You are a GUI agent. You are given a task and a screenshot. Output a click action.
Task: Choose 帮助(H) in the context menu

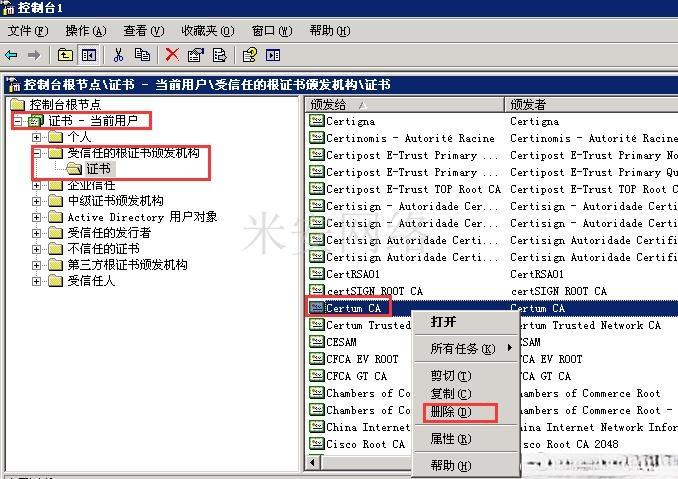465,465
